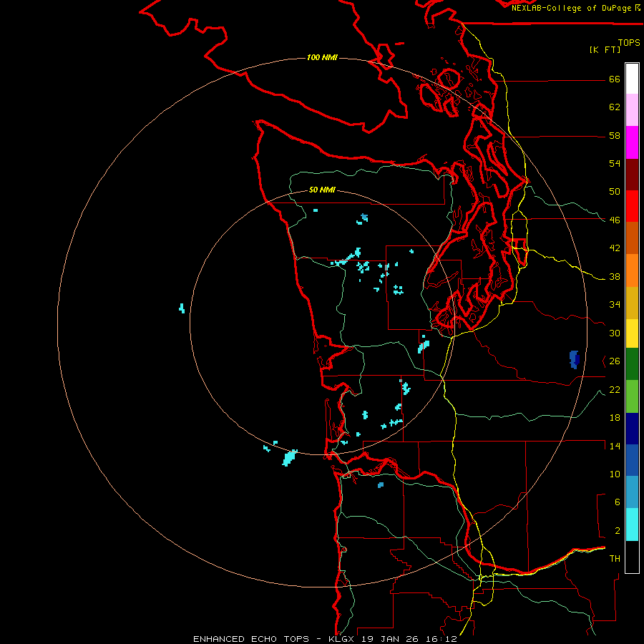Pick the navy blue legend swatch
The image size is (644, 644).
632,429
